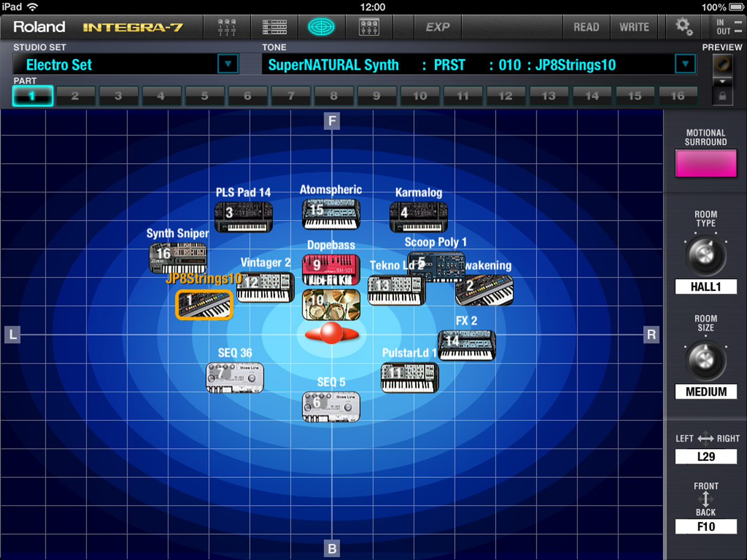Tap the READ button
Viewport: 747px width, 560px height.
pyautogui.click(x=586, y=27)
